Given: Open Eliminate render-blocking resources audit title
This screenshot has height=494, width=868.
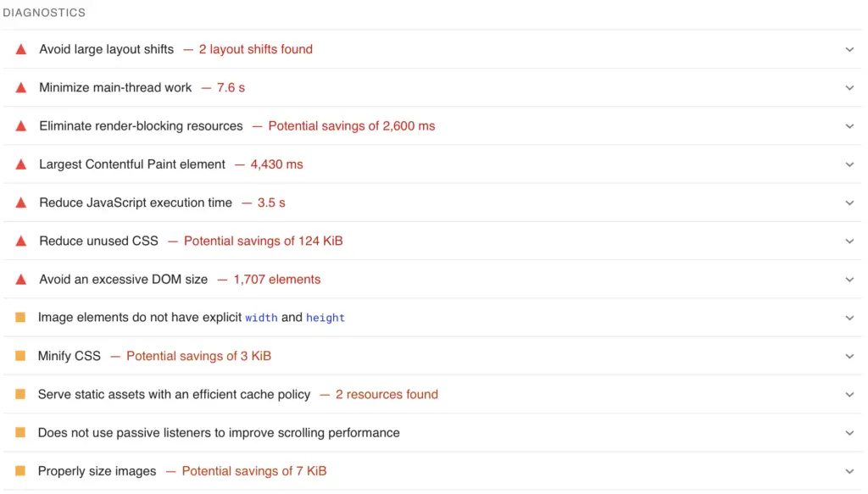Looking at the screenshot, I should click(x=141, y=126).
